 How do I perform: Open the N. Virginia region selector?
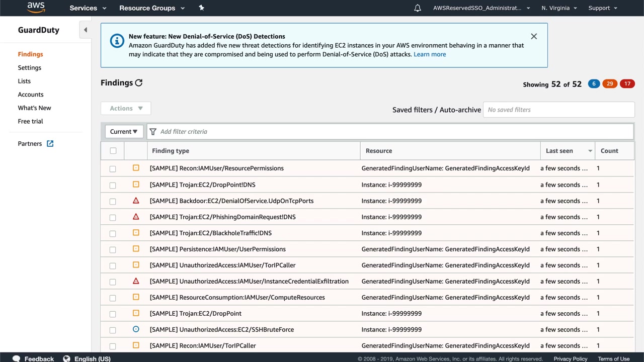559,8
